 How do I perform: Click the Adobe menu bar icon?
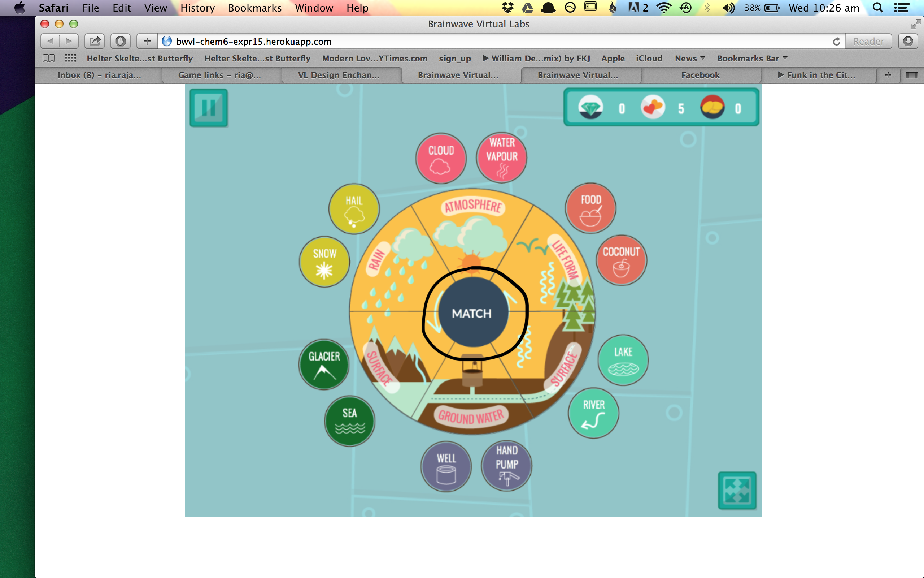click(x=637, y=8)
